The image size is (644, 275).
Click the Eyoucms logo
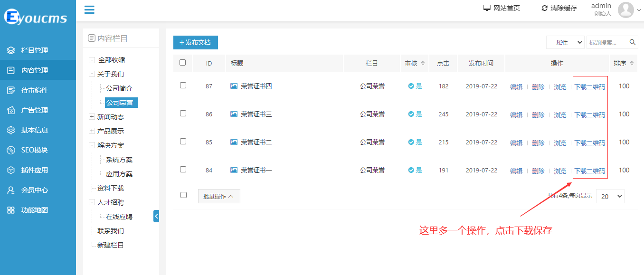36,17
